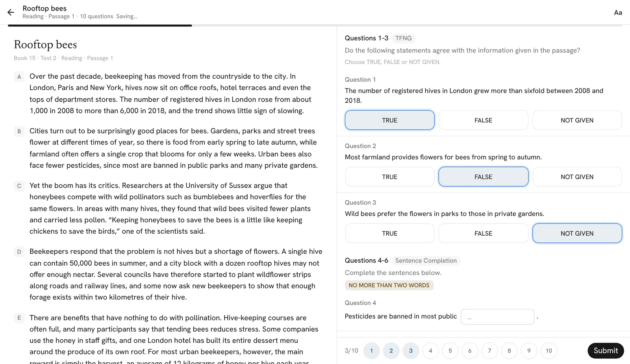
Task: Click the NO MORE THAN TWO WORDS badge
Action: click(389, 285)
